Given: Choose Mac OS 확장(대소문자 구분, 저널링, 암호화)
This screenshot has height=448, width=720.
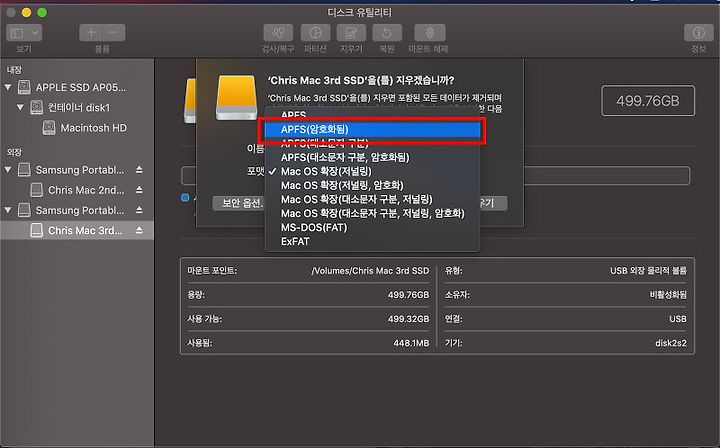Looking at the screenshot, I should pos(372,213).
